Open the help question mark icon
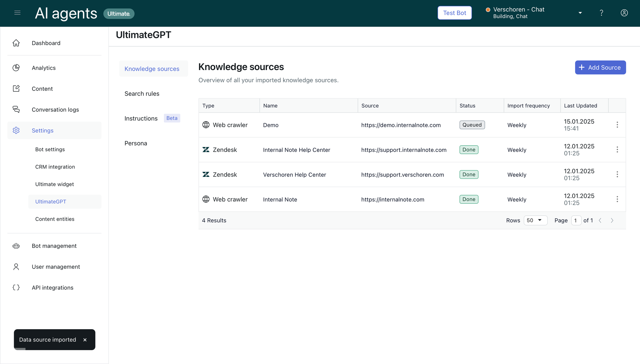 point(601,13)
